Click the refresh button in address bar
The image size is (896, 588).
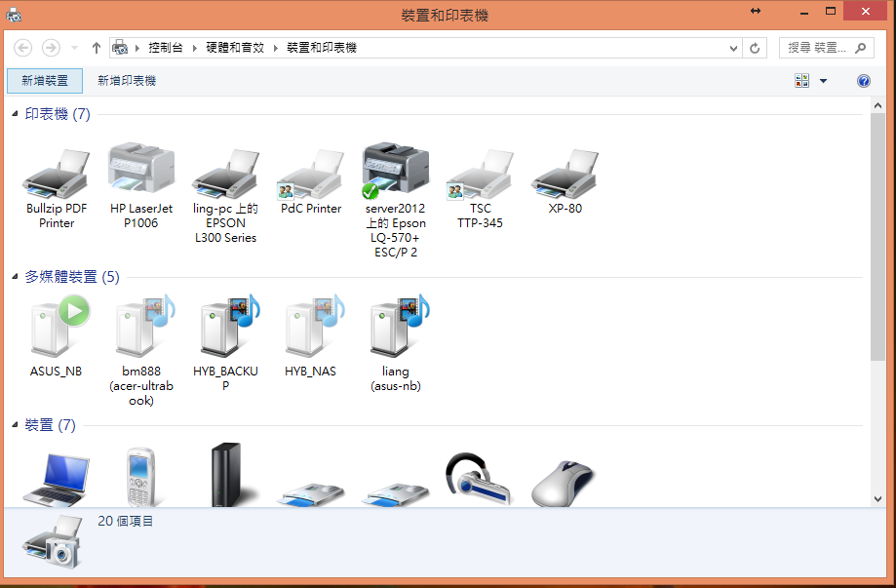(755, 48)
